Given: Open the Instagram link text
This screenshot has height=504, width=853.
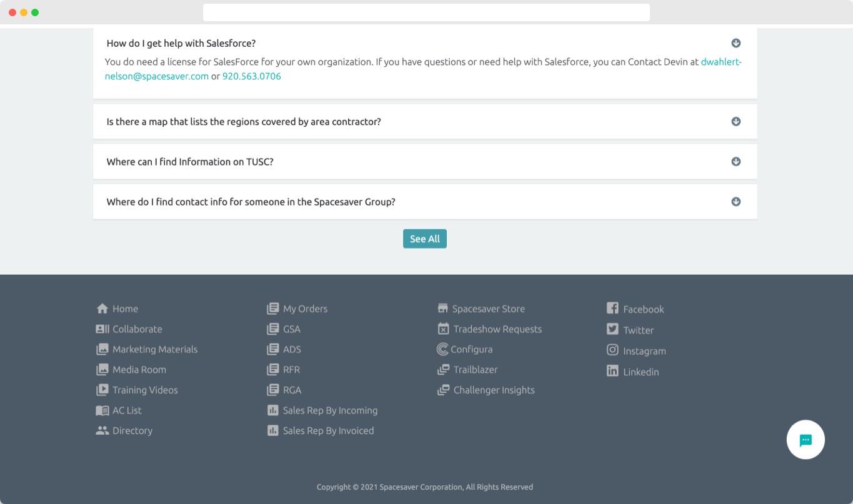Looking at the screenshot, I should [x=644, y=351].
